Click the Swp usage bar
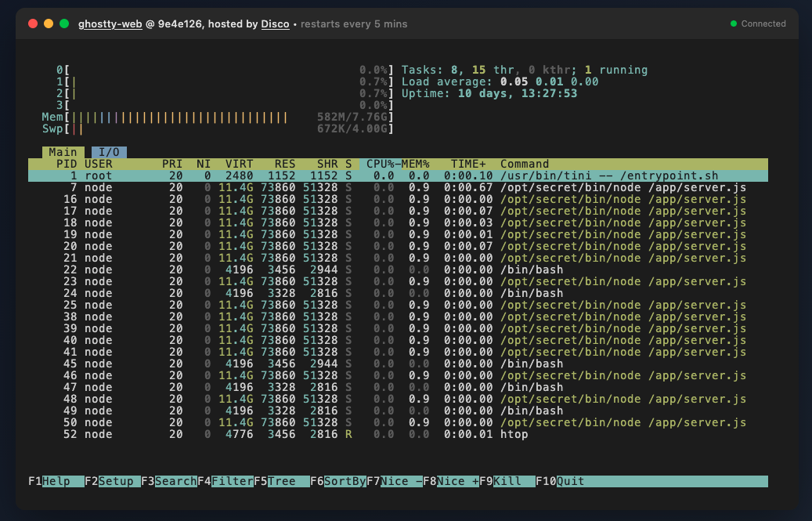 coord(218,128)
